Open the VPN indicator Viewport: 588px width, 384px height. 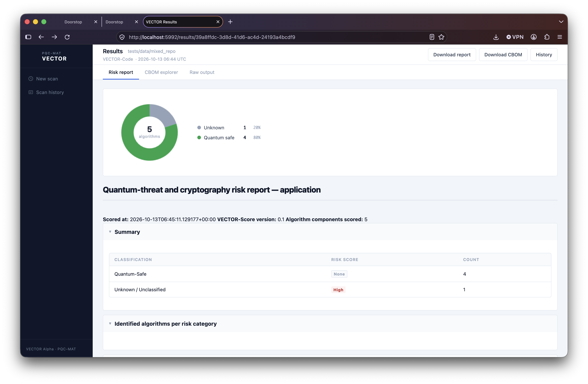point(515,37)
